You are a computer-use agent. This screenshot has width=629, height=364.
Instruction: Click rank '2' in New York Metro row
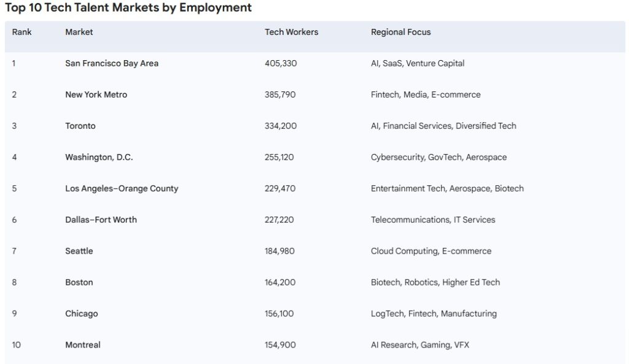[14, 95]
